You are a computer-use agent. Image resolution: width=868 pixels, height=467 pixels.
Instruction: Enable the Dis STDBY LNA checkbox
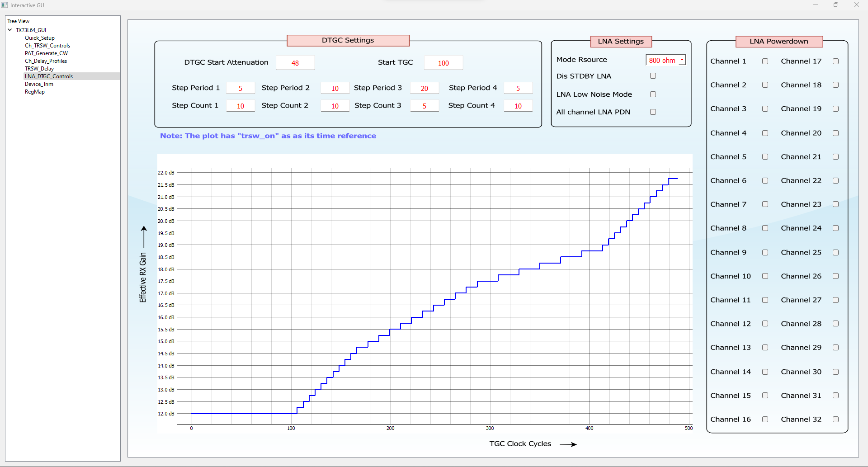point(653,76)
